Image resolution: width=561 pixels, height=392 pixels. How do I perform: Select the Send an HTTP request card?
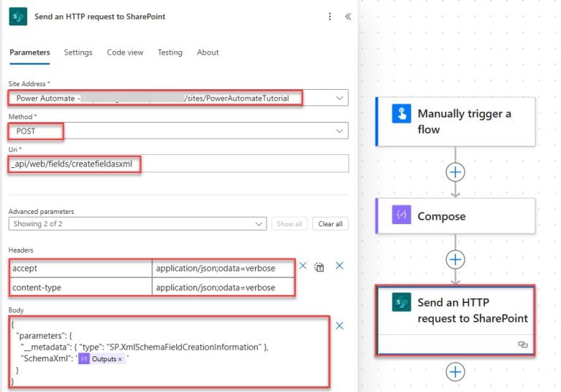(x=456, y=320)
